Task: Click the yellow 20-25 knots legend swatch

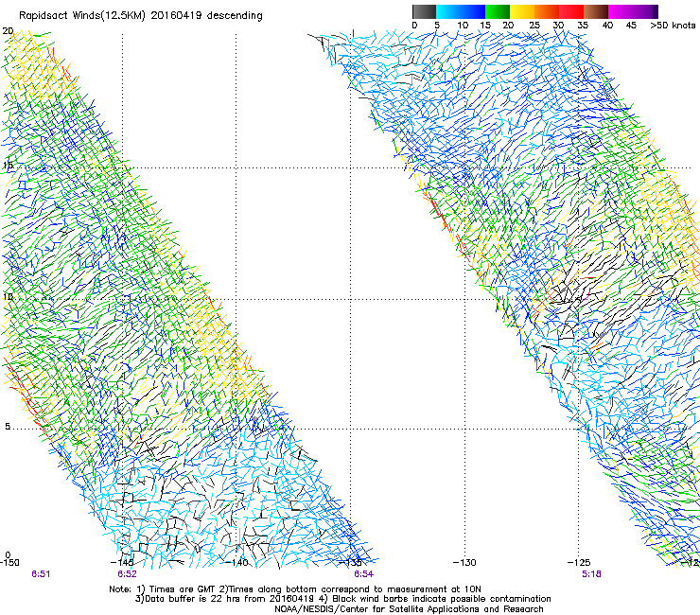Action: pos(522,11)
